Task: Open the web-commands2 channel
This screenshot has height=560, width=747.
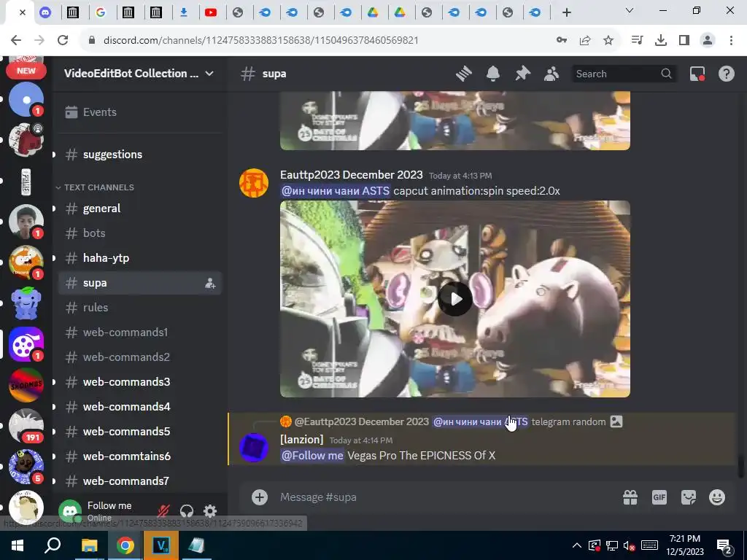Action: point(139,357)
